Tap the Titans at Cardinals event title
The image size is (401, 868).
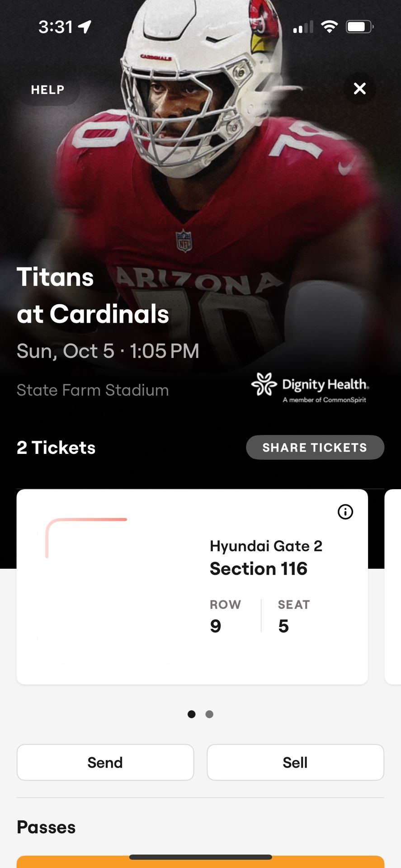93,295
